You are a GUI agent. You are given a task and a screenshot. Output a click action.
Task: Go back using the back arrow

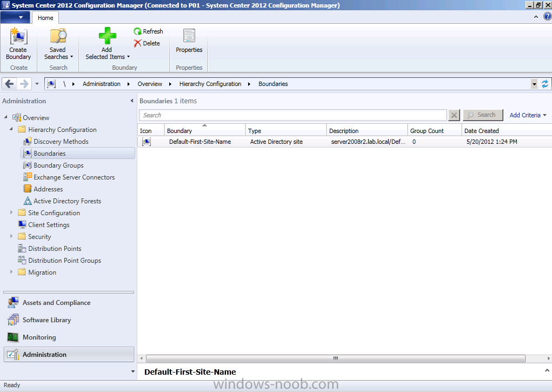point(10,84)
